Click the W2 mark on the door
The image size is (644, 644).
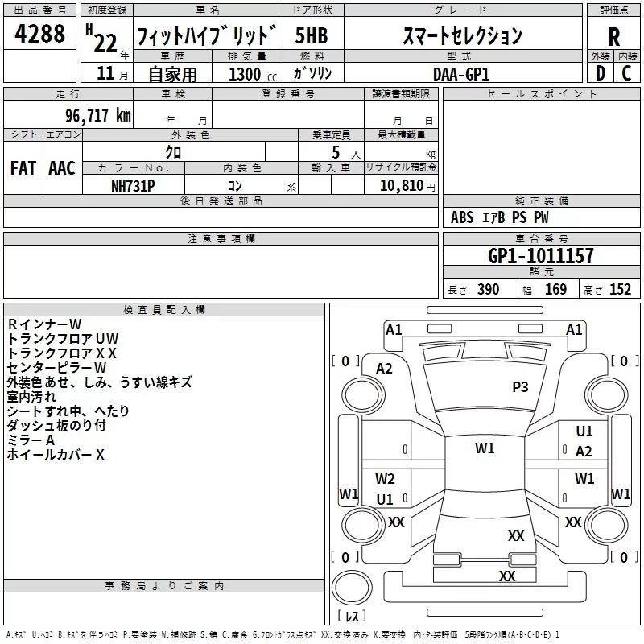pos(385,479)
